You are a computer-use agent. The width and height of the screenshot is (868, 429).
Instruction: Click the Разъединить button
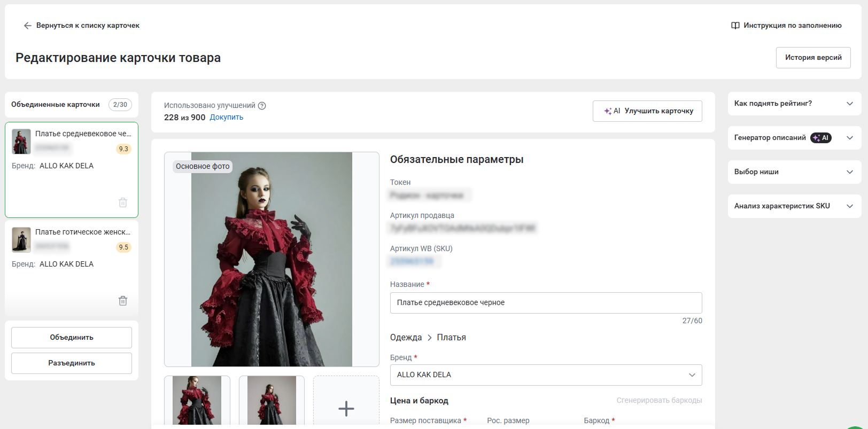(72, 363)
